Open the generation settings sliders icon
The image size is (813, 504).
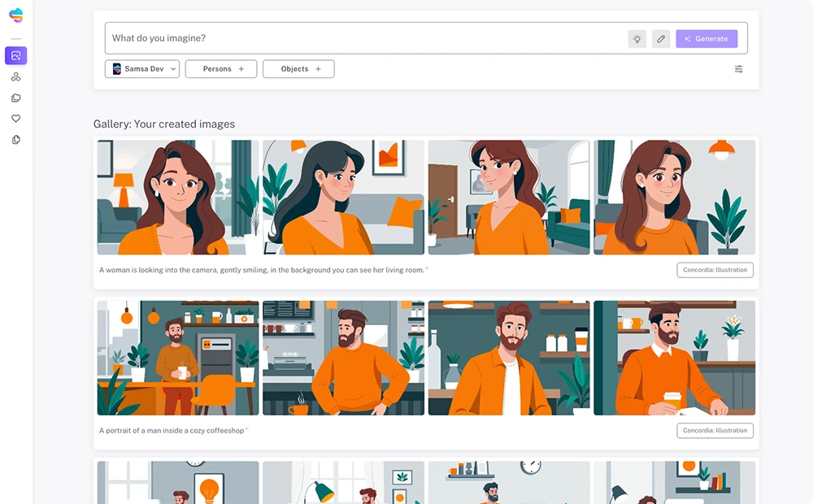tap(738, 69)
